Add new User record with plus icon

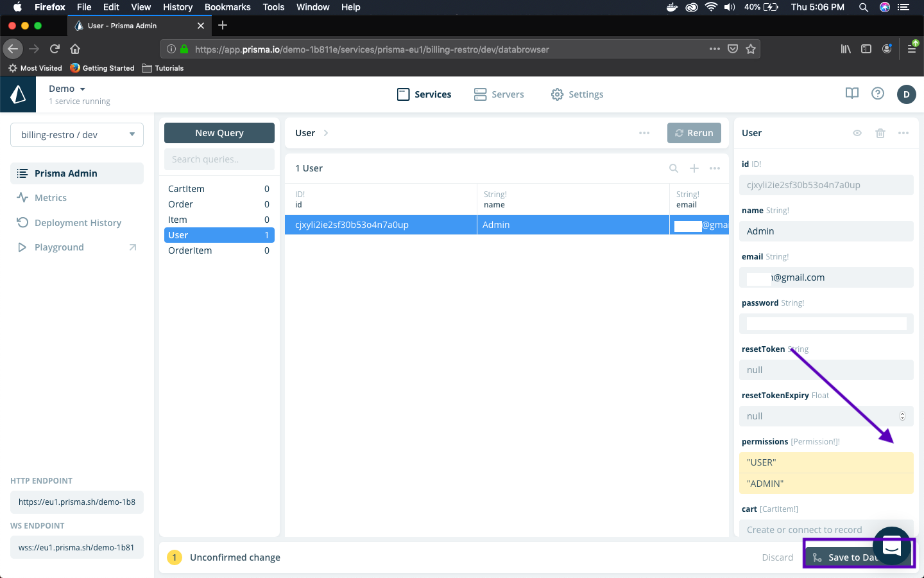(694, 168)
